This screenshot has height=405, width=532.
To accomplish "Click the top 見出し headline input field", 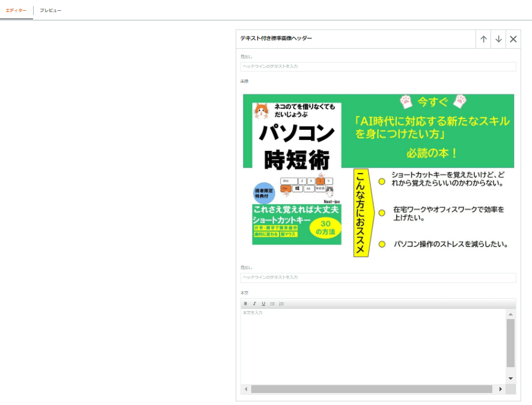I will 378,67.
